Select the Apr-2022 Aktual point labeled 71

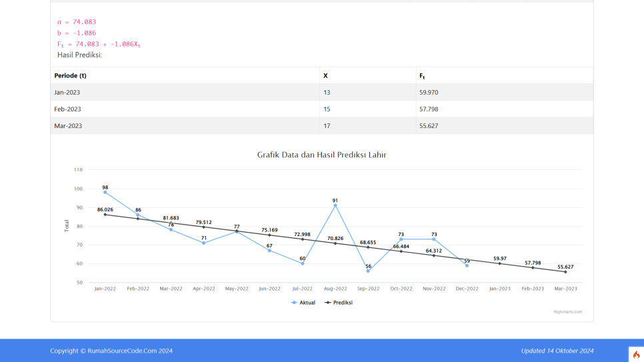click(x=204, y=243)
